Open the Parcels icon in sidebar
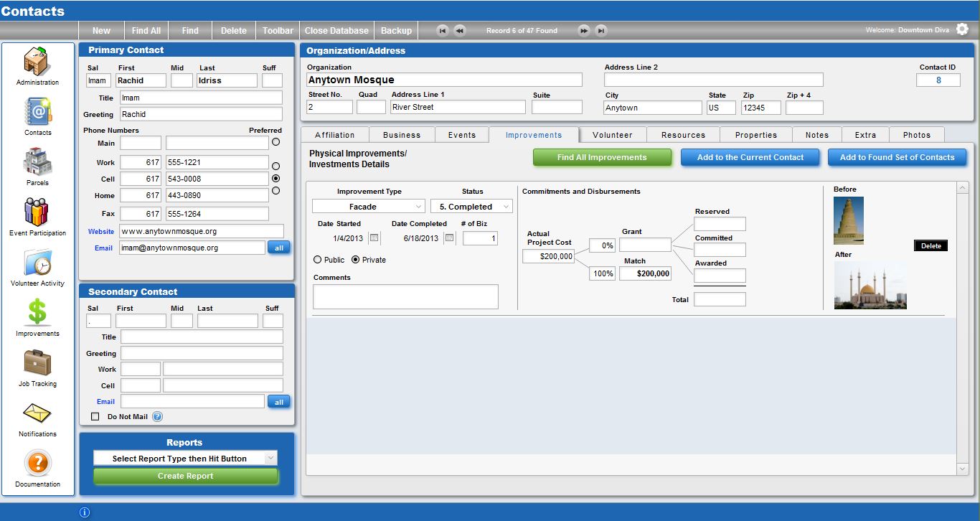Screen dimensions: 980x521 point(37,162)
